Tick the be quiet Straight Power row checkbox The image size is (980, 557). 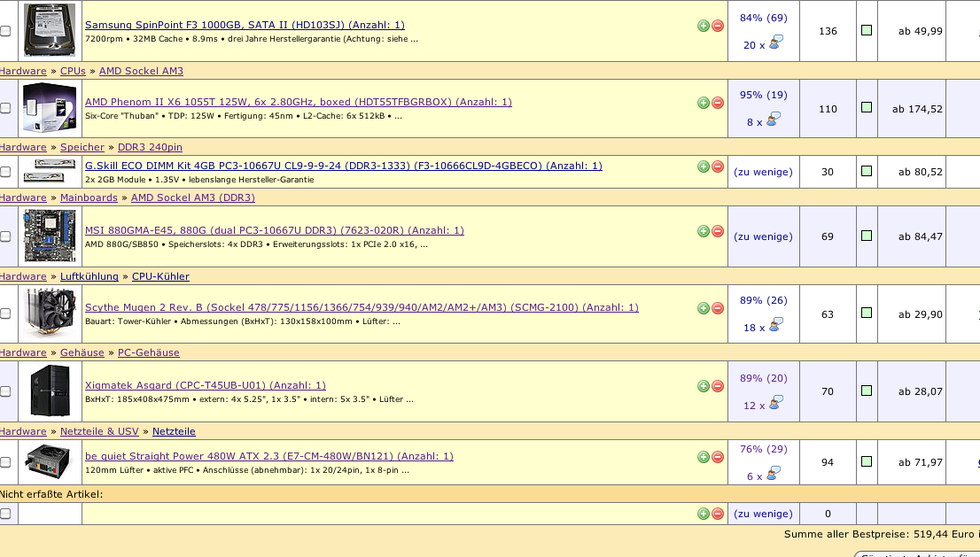click(5, 462)
